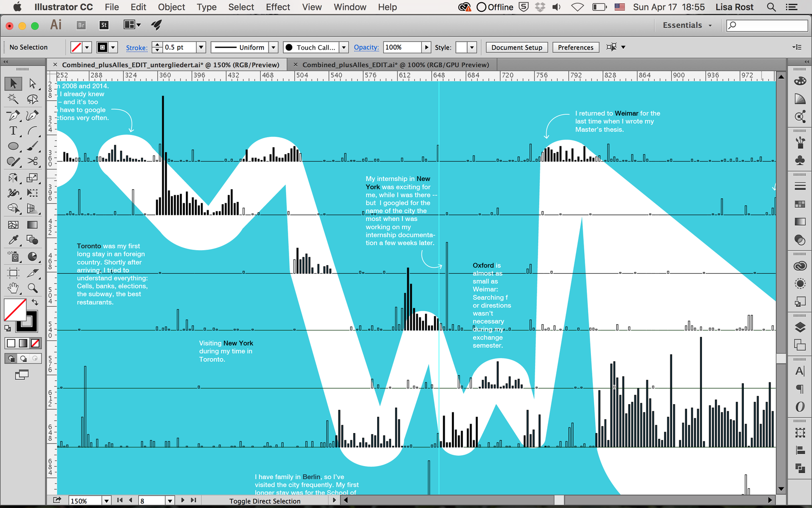
Task: Set paint mode to None
Action: coord(35,343)
